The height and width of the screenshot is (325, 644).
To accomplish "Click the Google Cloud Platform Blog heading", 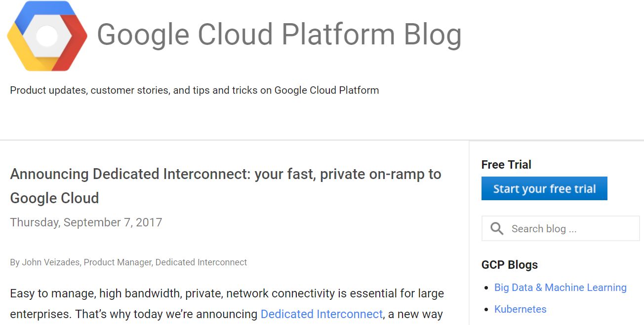I will 280,35.
